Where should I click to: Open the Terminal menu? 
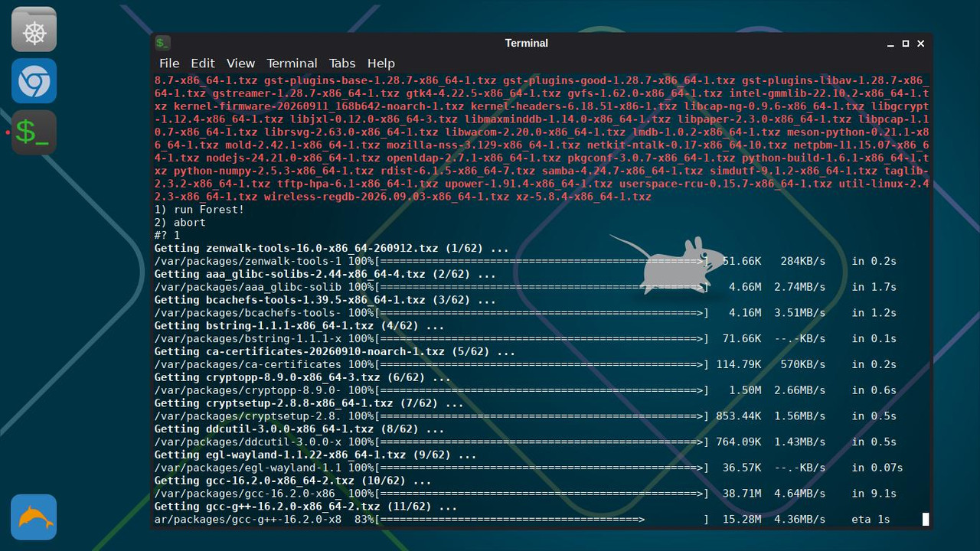click(292, 64)
